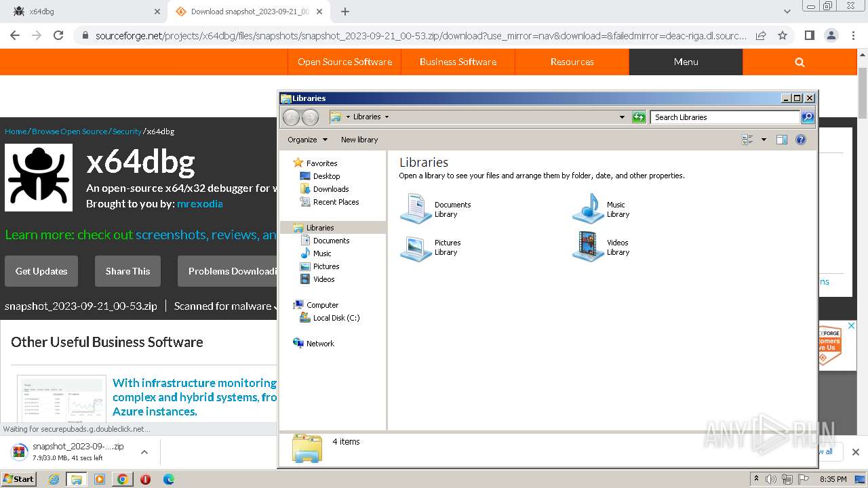This screenshot has height=488, width=868.
Task: Click Share This button
Action: tap(127, 271)
